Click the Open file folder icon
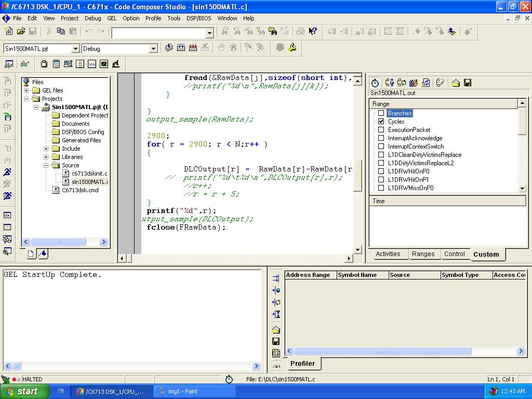This screenshot has width=532, height=399. coord(21,31)
